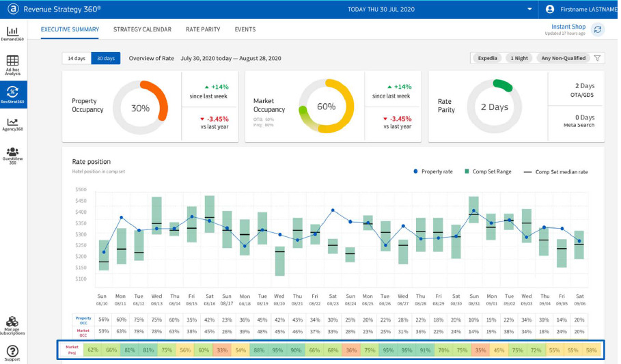Click the Sat 08/23 property rate point

[333, 210]
